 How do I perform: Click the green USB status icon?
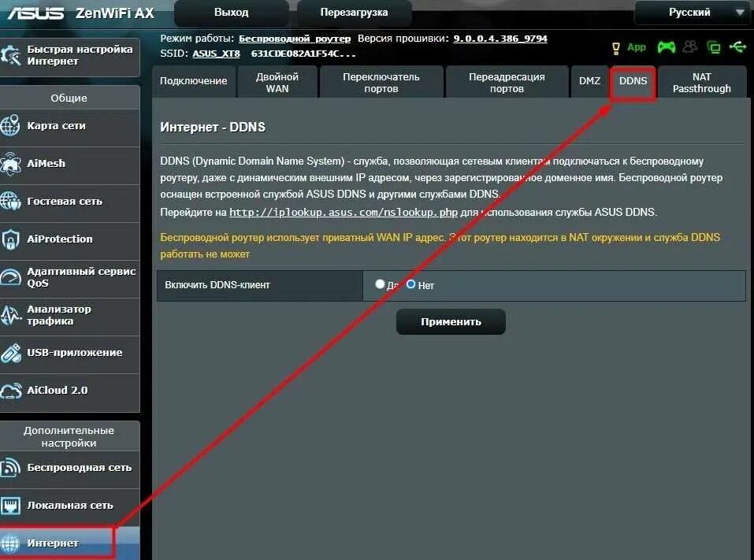[x=737, y=46]
